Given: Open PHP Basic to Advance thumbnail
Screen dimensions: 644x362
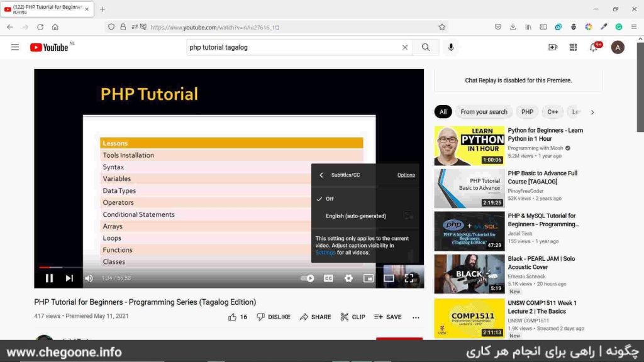Looking at the screenshot, I should [469, 189].
